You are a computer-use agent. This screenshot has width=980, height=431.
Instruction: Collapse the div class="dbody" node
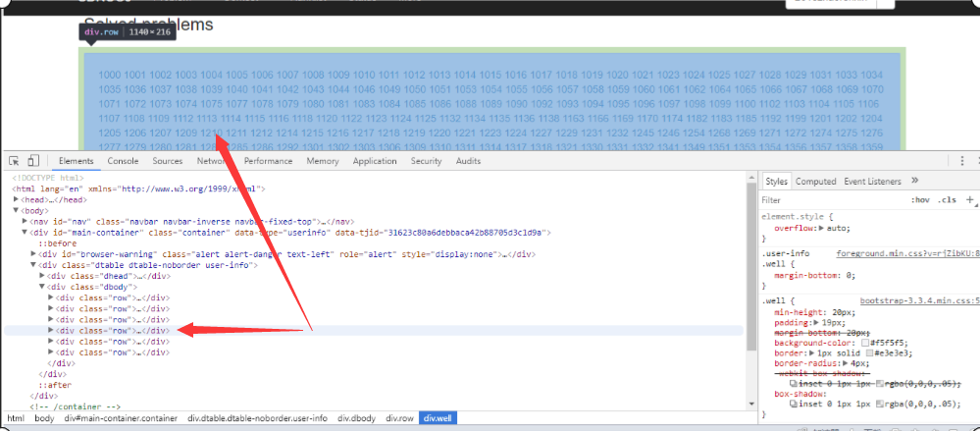click(42, 287)
